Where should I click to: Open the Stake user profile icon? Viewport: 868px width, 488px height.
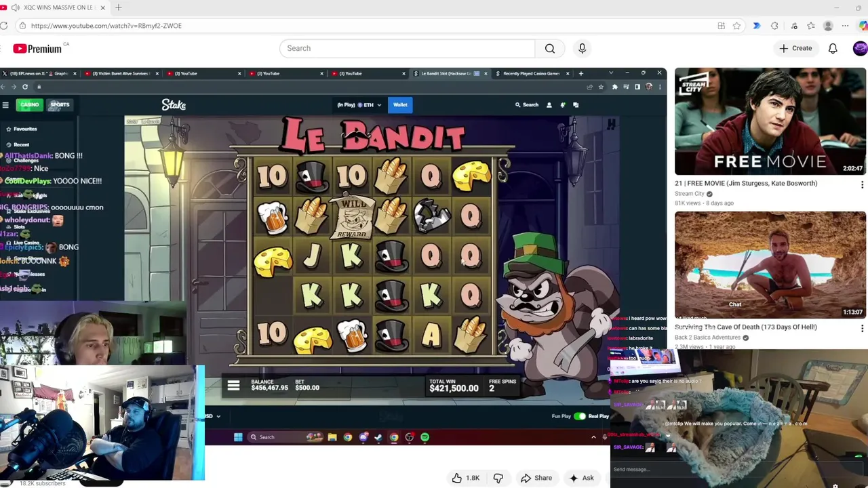pyautogui.click(x=549, y=105)
